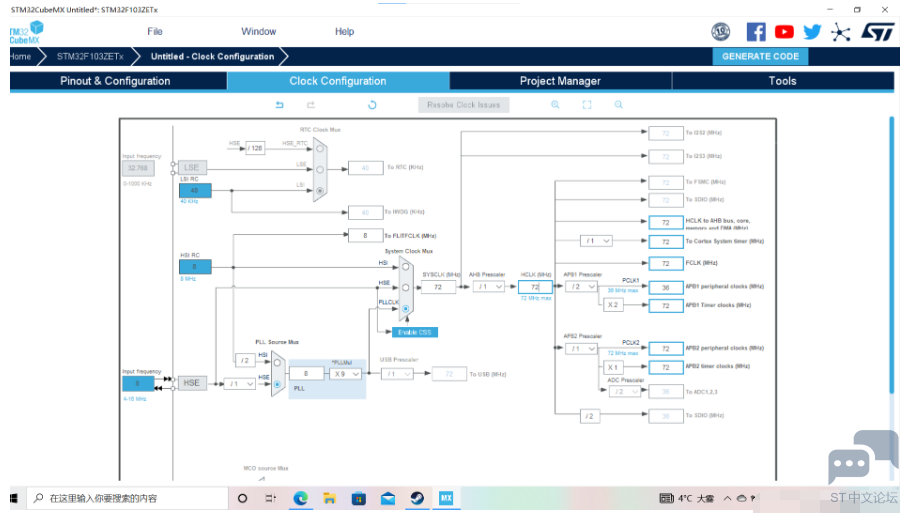907x513 pixels.
Task: Select HSI in the System Clock Mux
Action: point(405,267)
